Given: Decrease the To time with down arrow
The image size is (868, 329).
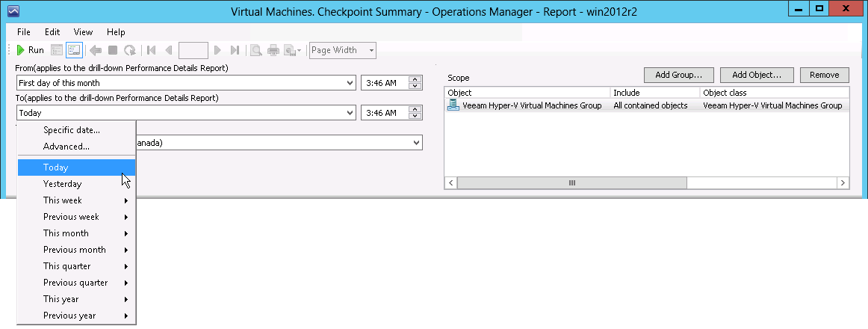Looking at the screenshot, I should click(415, 117).
